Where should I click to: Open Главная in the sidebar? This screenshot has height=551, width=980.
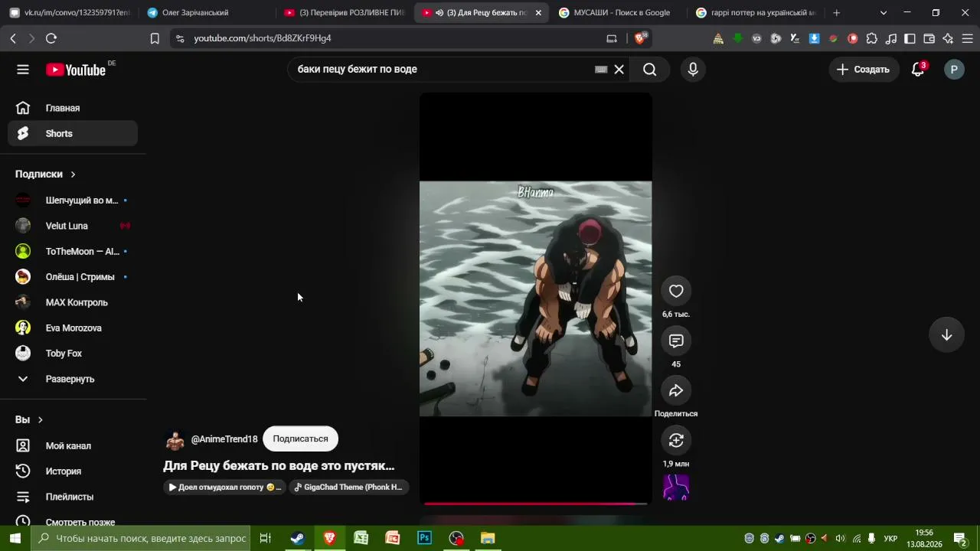(73, 108)
